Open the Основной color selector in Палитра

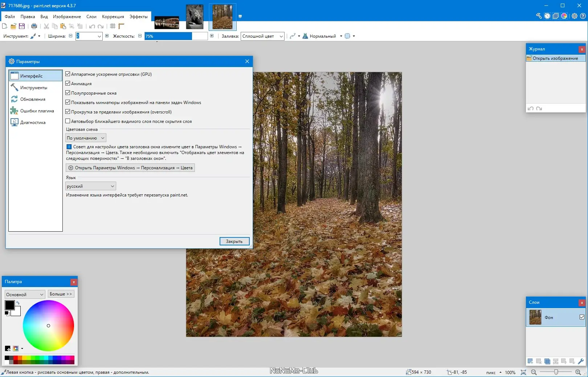25,294
